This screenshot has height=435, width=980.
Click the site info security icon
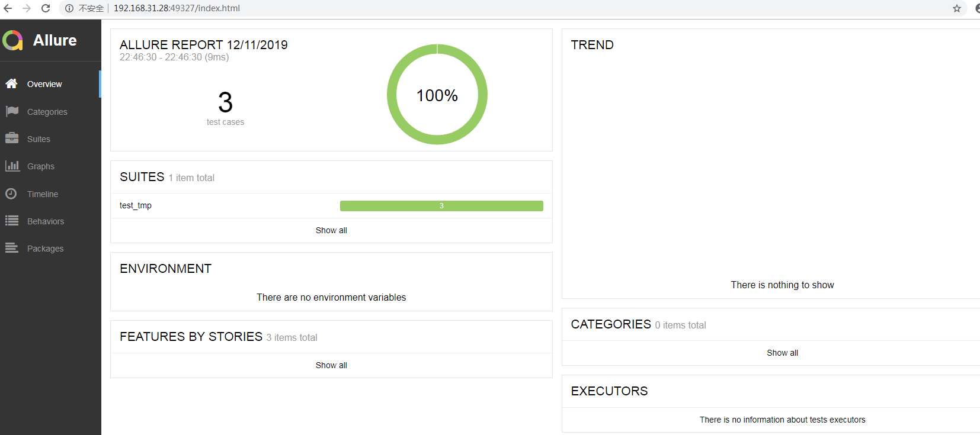(69, 8)
